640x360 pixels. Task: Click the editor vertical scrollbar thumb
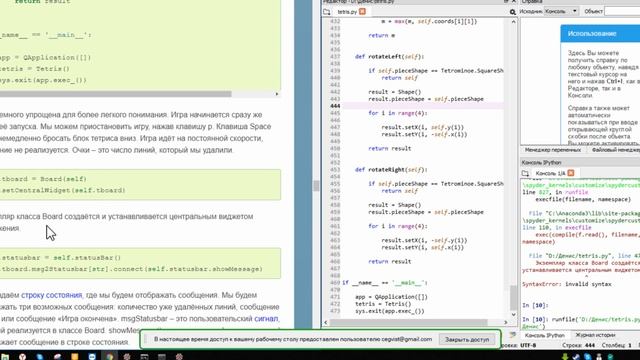(513, 298)
